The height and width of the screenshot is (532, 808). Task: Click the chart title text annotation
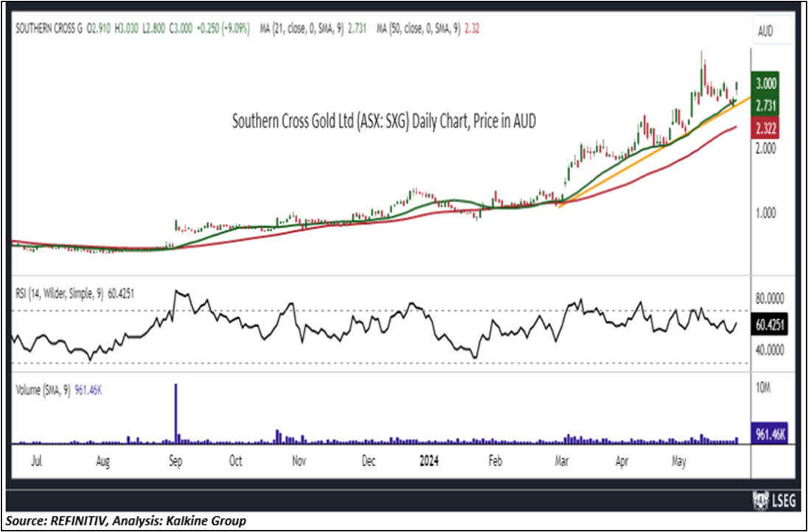(383, 122)
